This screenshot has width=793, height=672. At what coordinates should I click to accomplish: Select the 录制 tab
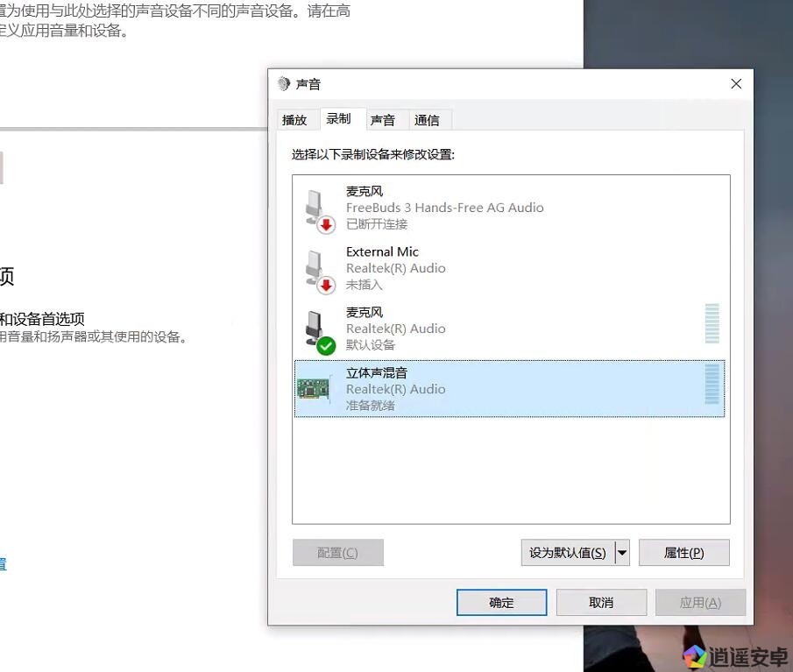tap(338, 118)
